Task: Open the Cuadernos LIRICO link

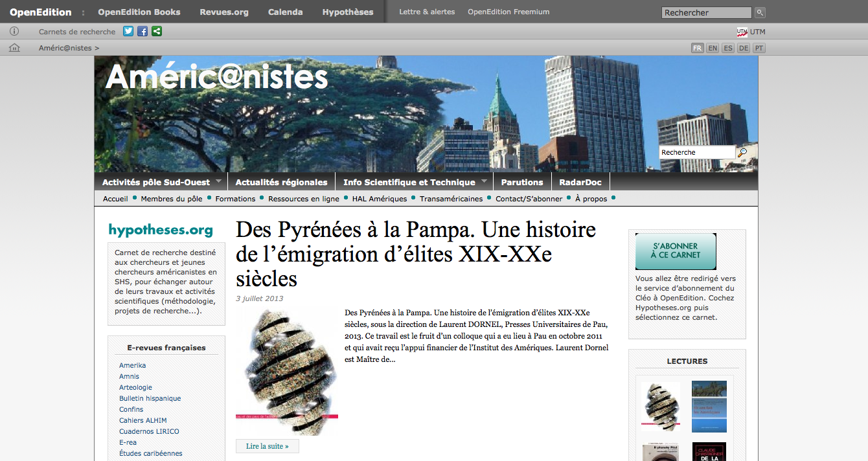Action: (149, 431)
